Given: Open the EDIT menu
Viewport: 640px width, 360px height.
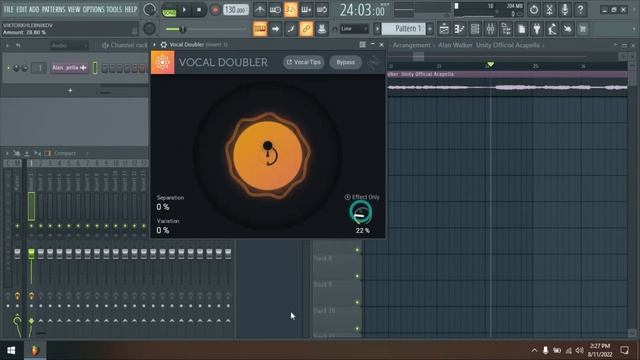Looking at the screenshot, I should click(x=21, y=9).
